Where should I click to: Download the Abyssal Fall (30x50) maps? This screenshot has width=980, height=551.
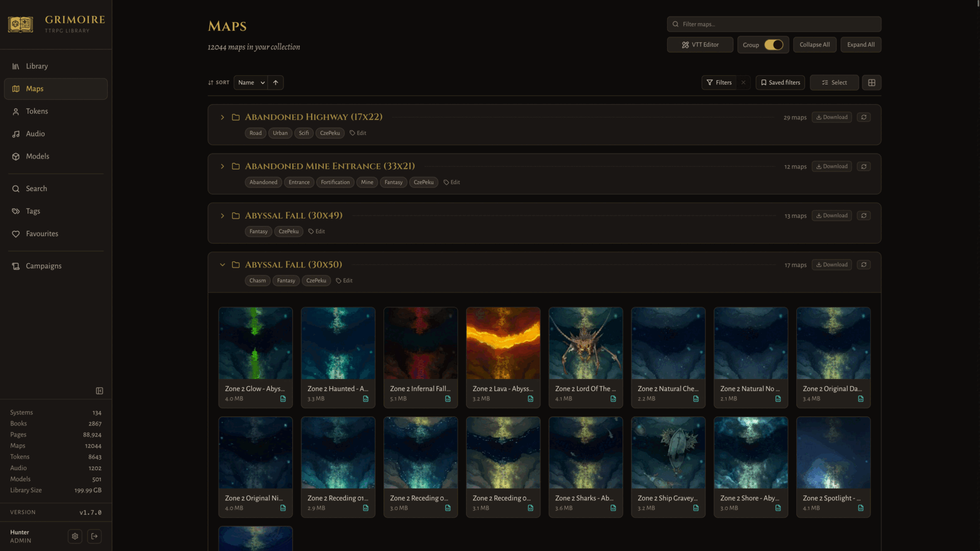(x=832, y=264)
